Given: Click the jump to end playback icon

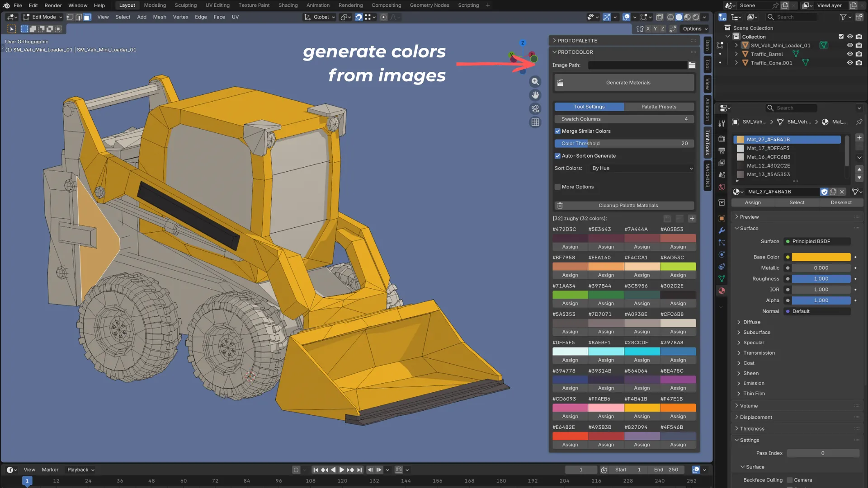Looking at the screenshot, I should 359,470.
